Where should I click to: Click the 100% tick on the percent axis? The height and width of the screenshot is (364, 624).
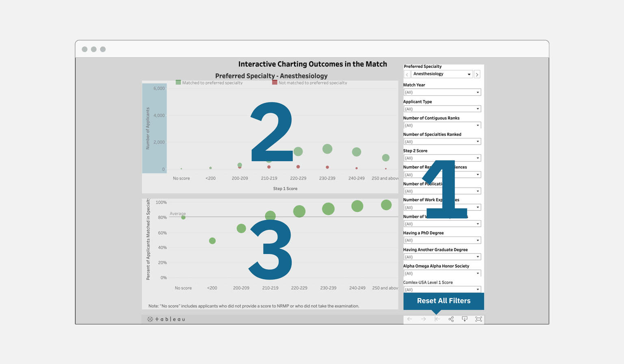pos(161,202)
